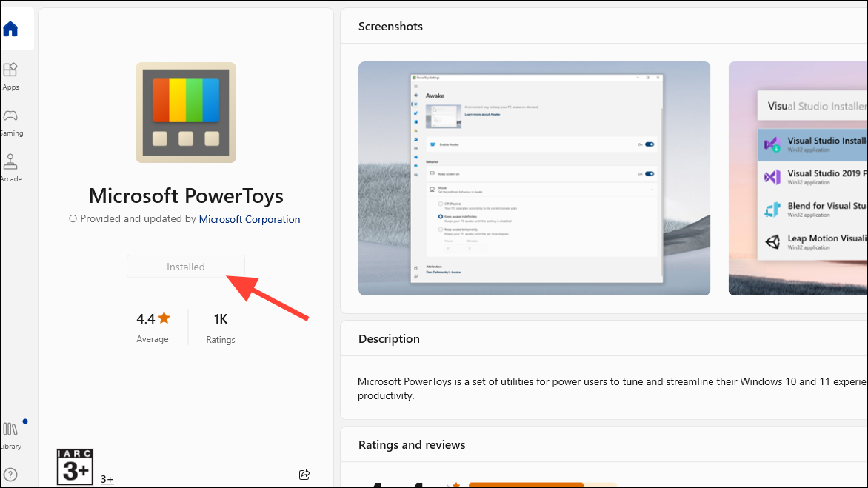
Task: Go to the Store Home page
Action: [x=10, y=29]
